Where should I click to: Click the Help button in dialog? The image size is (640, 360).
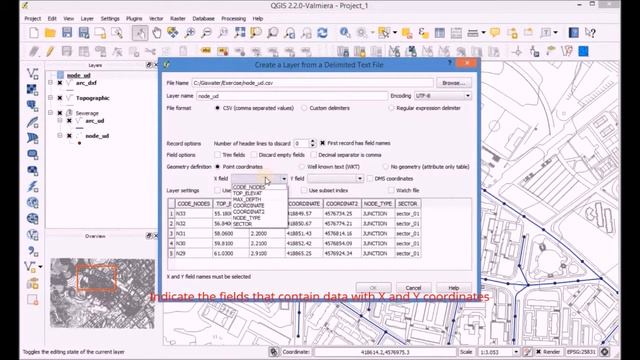tap(454, 288)
